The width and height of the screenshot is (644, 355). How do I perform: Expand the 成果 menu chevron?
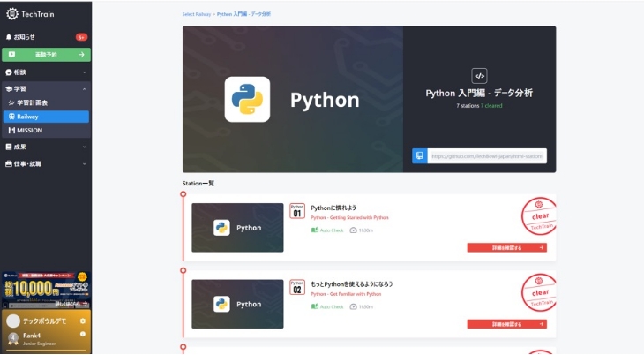coord(84,147)
